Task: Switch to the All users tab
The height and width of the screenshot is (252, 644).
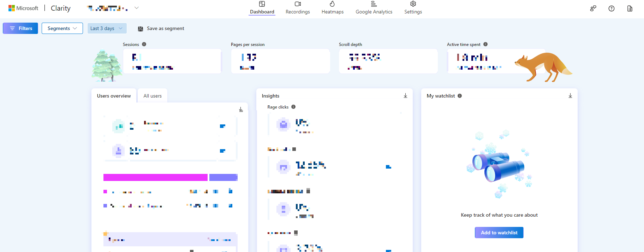Action: click(x=153, y=96)
